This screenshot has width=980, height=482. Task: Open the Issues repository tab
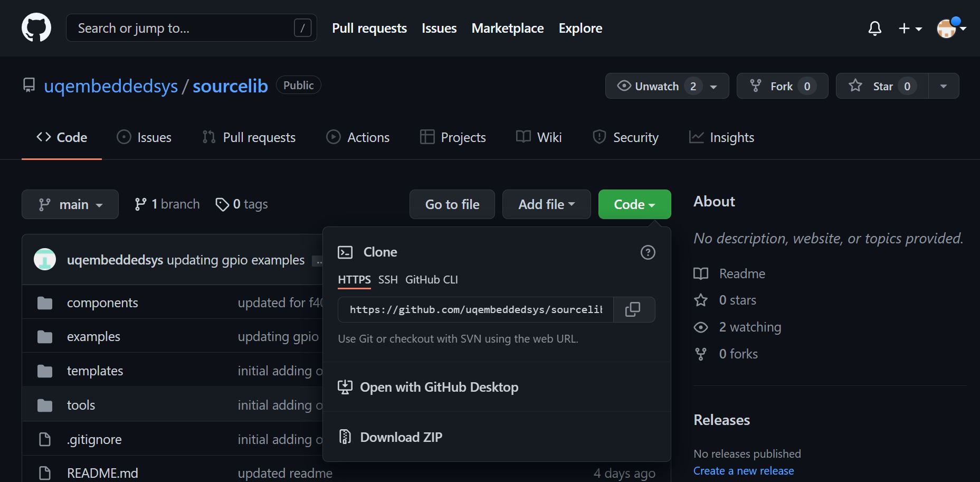tap(144, 137)
